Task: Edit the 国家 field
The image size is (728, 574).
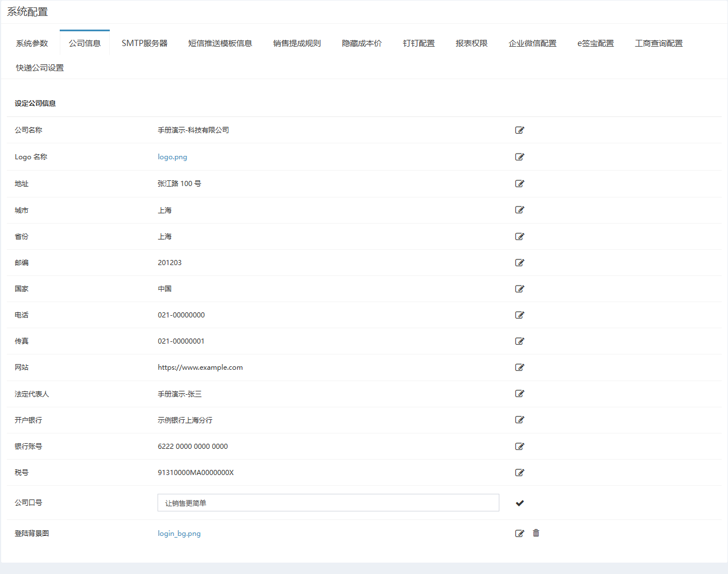Action: tap(519, 289)
